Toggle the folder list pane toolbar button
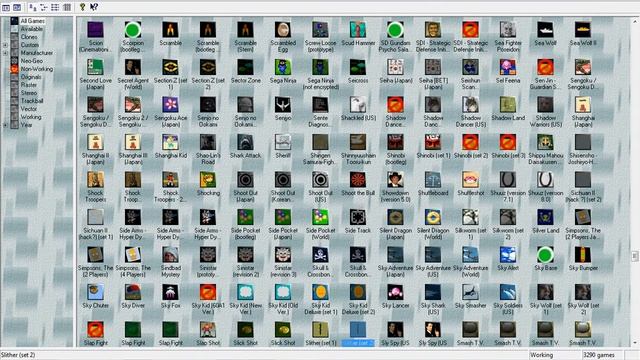Screen dimensions: 640x360 click(x=6, y=7)
